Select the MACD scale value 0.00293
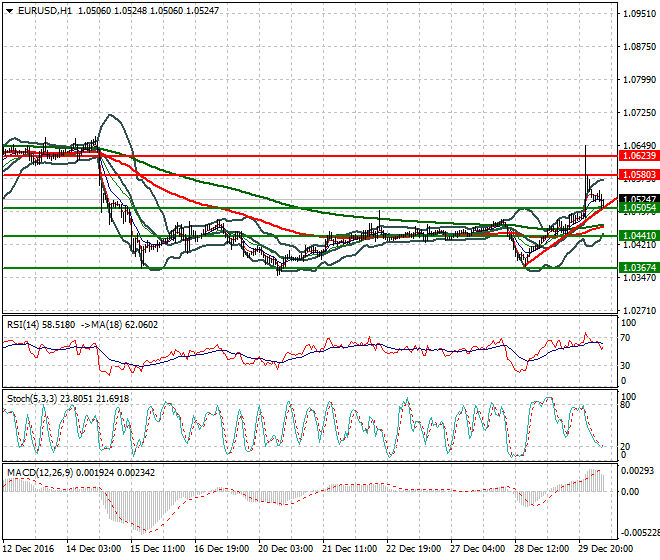660x560 pixels. tap(637, 471)
